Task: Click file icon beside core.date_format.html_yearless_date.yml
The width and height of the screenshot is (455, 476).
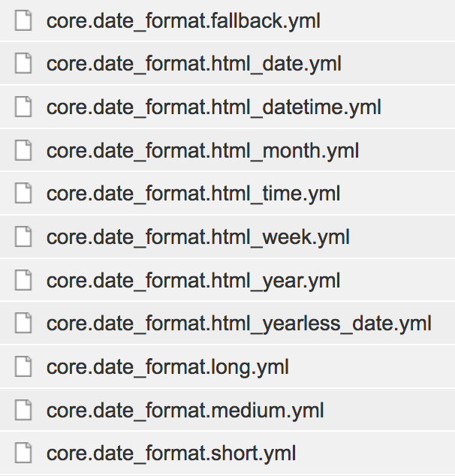Action: [x=24, y=324]
